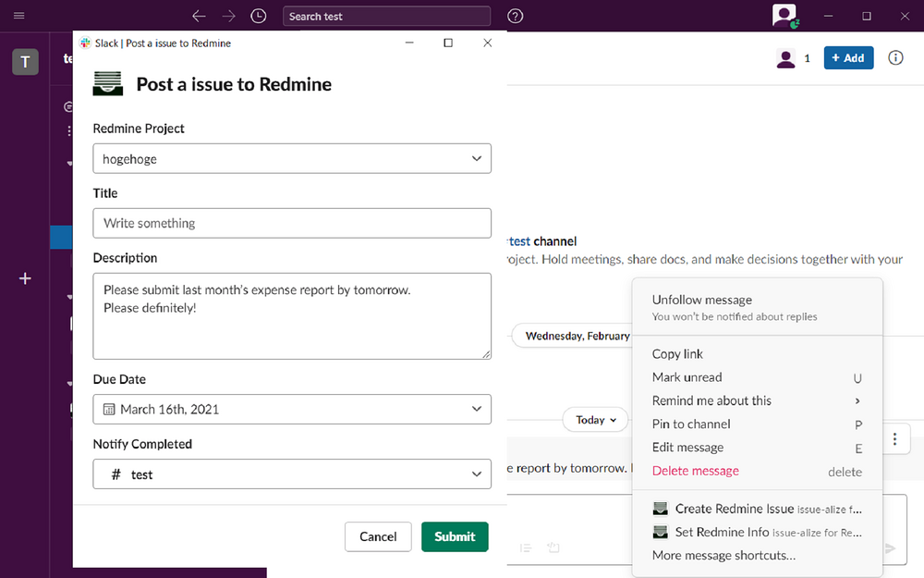Image resolution: width=924 pixels, height=578 pixels.
Task: Open the Notify Completed channel dropdown
Action: (x=292, y=474)
